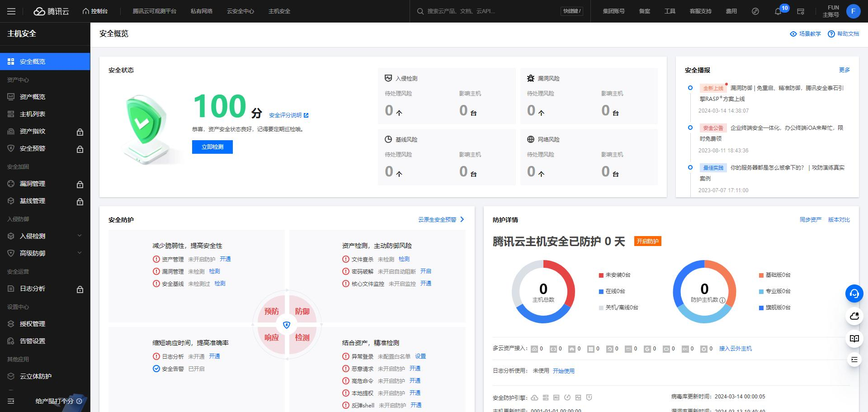Click the info icon beside 防护主机数

(722, 300)
